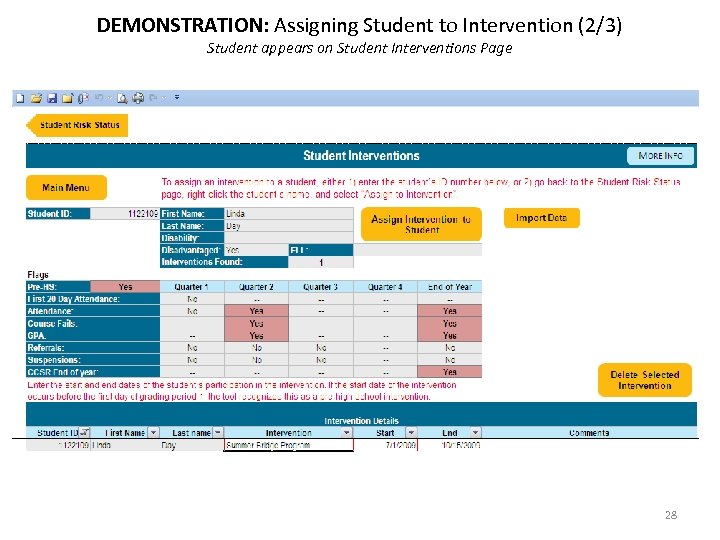Click CCSR End of year Yes cell

[x=450, y=372]
